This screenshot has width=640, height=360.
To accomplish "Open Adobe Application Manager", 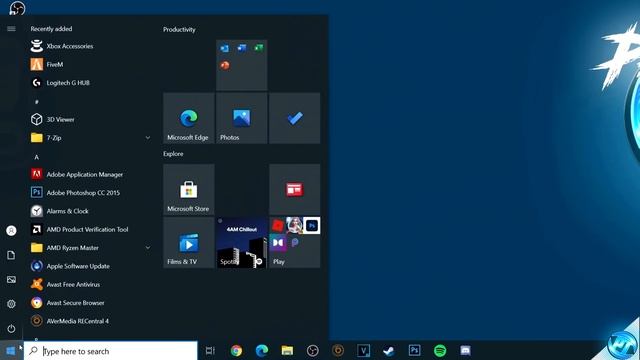I will [x=90, y=174].
